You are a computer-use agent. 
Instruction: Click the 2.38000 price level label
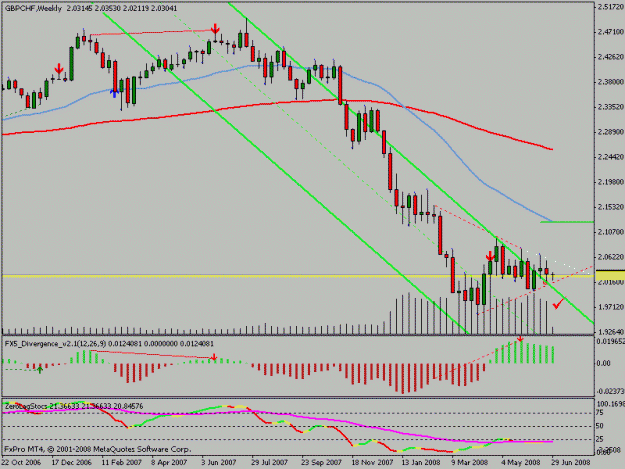611,82
